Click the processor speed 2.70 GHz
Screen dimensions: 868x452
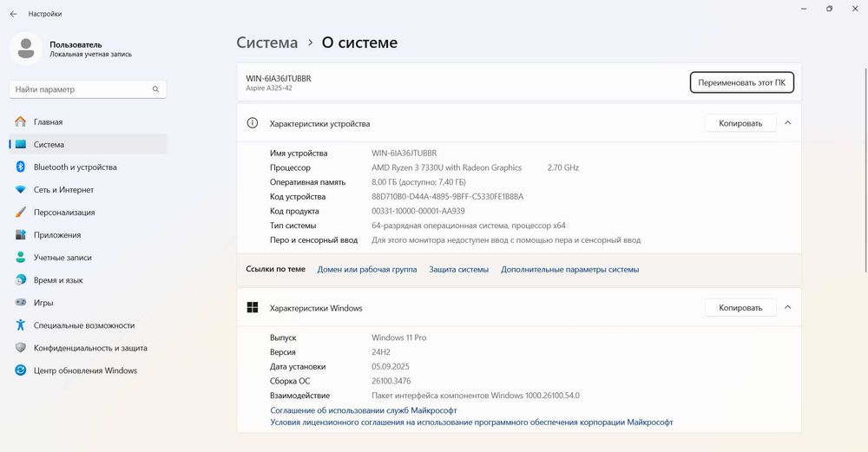[x=563, y=167]
